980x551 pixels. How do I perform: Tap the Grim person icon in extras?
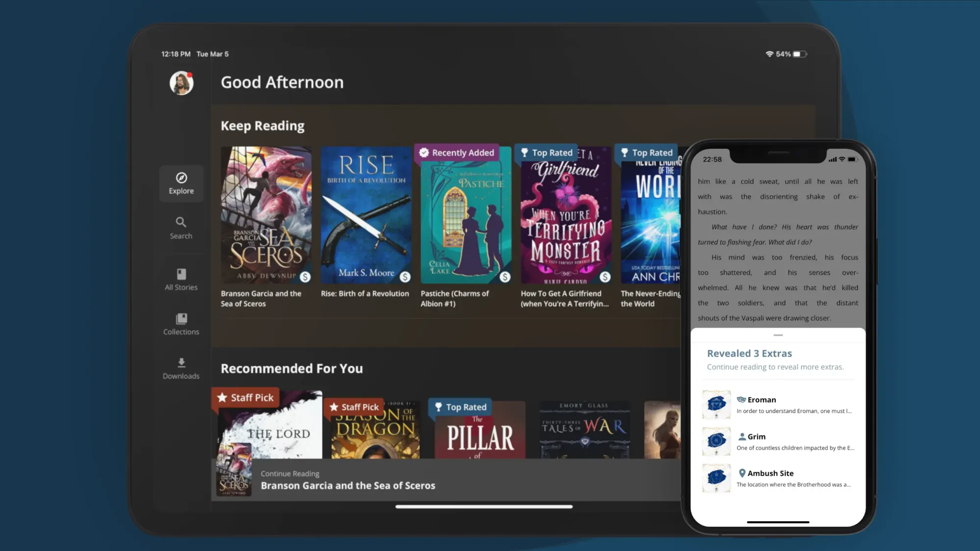[742, 436]
